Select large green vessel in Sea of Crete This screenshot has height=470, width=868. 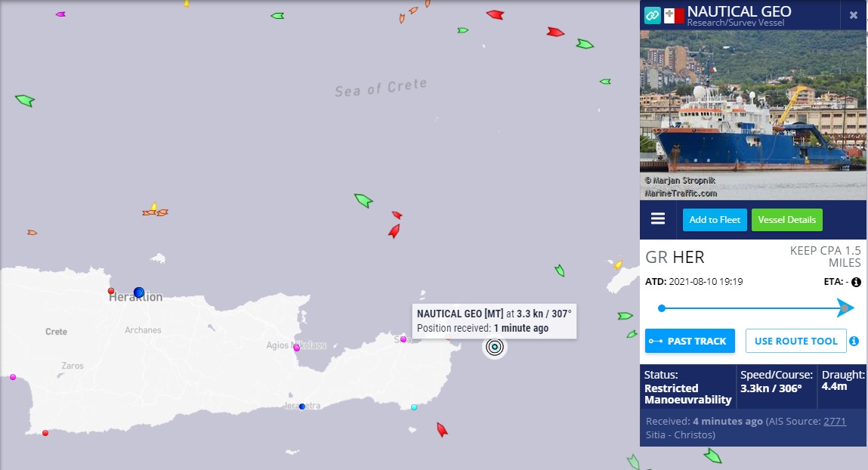pyautogui.click(x=363, y=199)
